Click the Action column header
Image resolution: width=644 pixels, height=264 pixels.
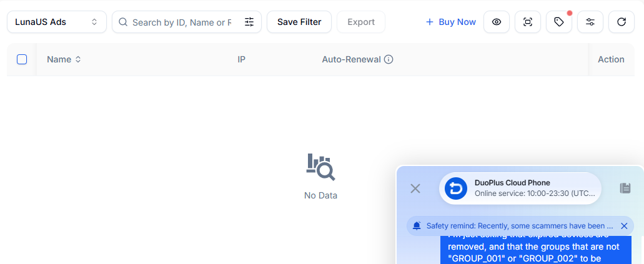(x=611, y=59)
